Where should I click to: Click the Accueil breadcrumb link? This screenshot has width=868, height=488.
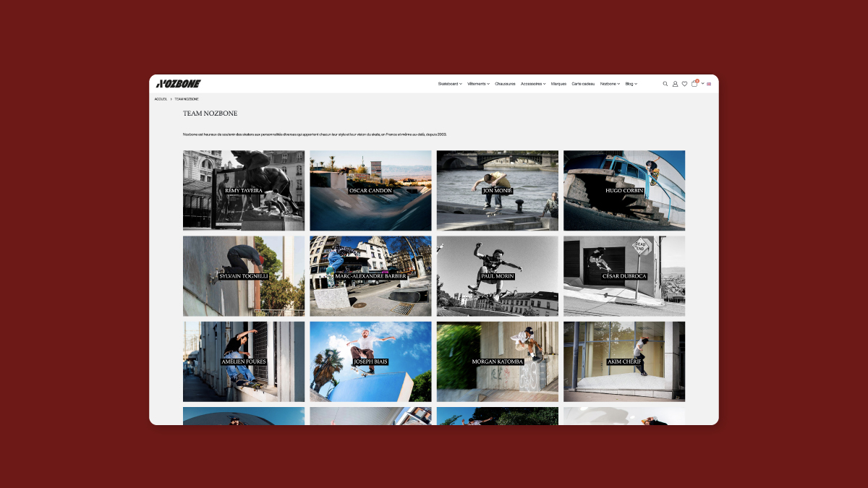click(x=161, y=99)
